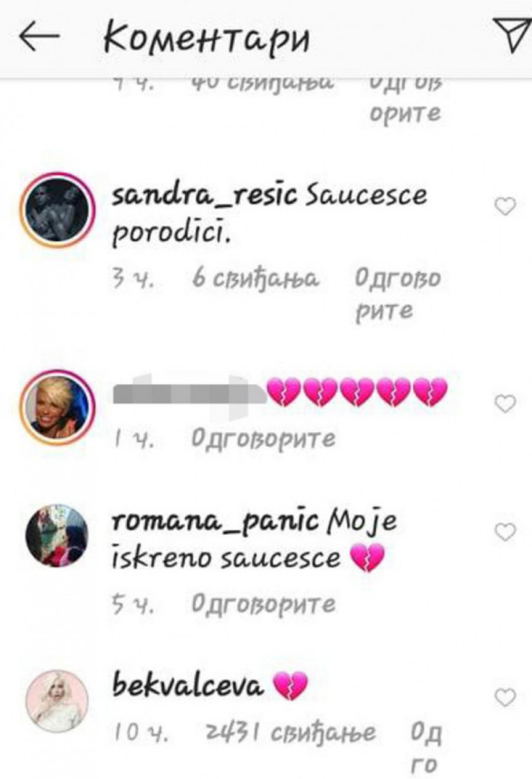Like romana_panic's comment heart icon
The image size is (532, 779).
pyautogui.click(x=505, y=532)
